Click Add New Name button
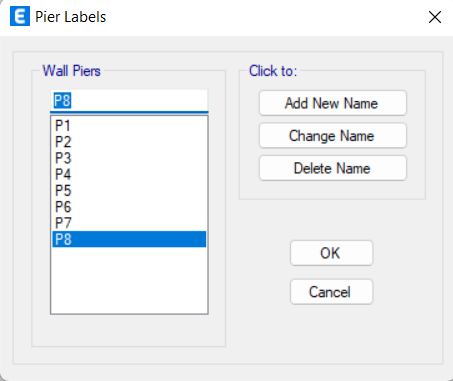Viewport: 453px width, 381px height. (333, 103)
